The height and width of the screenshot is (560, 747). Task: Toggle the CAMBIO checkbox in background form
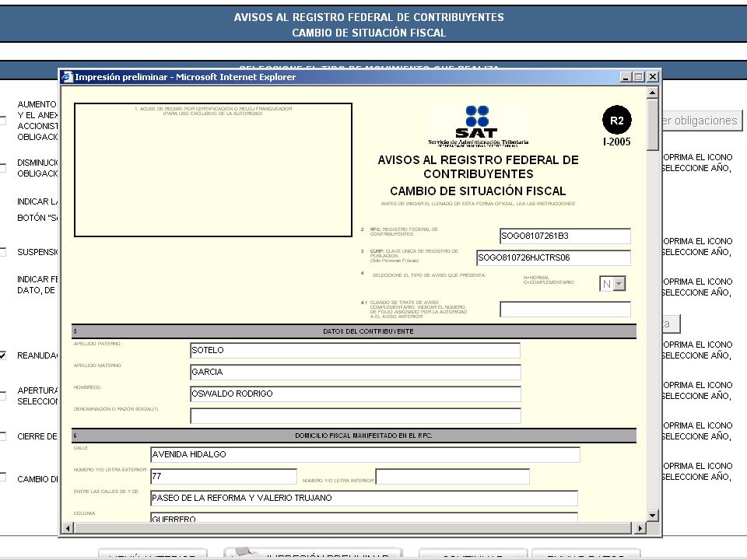2,477
